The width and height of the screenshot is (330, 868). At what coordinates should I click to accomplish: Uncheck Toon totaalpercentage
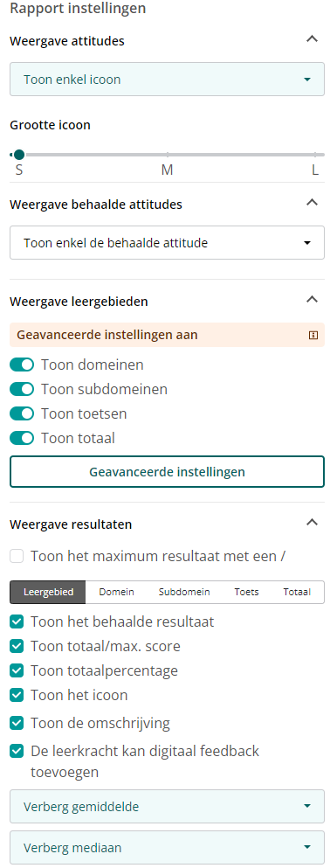coord(17,671)
